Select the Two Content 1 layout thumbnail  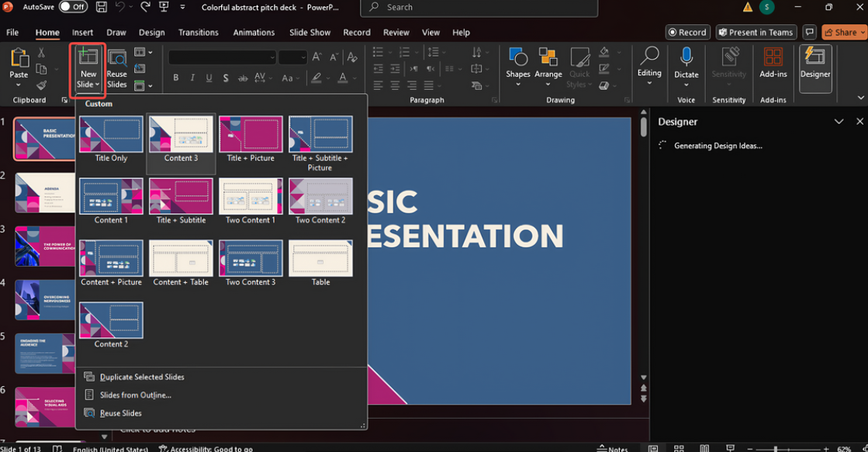pos(251,196)
